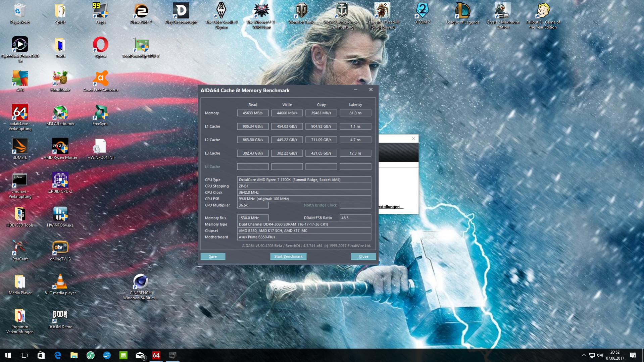Select the Memory Read value field
Image resolution: width=644 pixels, height=362 pixels.
click(253, 113)
